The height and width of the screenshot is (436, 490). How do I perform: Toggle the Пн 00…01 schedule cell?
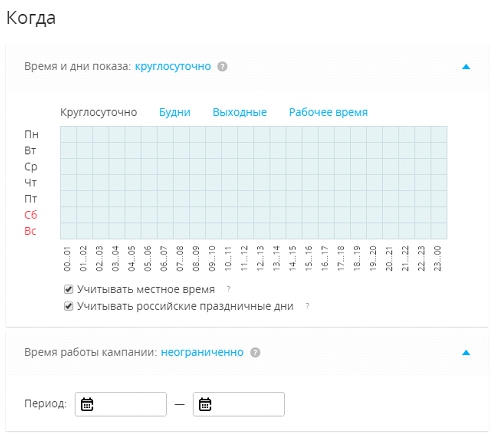pyautogui.click(x=68, y=134)
